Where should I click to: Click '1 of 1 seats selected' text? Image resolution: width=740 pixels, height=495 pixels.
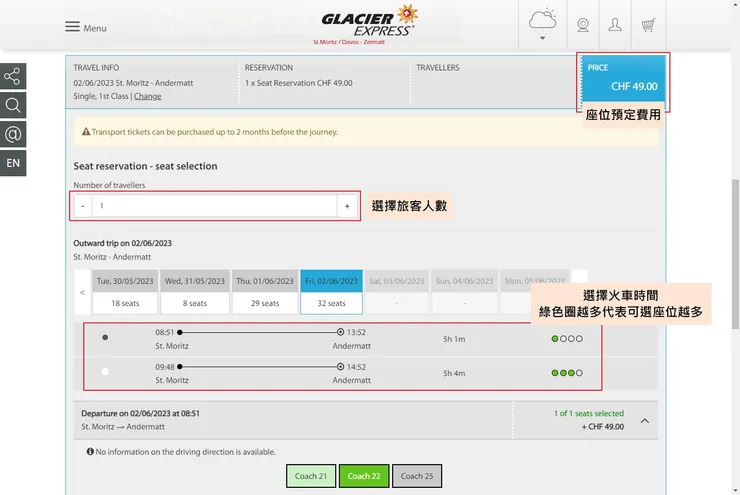589,413
